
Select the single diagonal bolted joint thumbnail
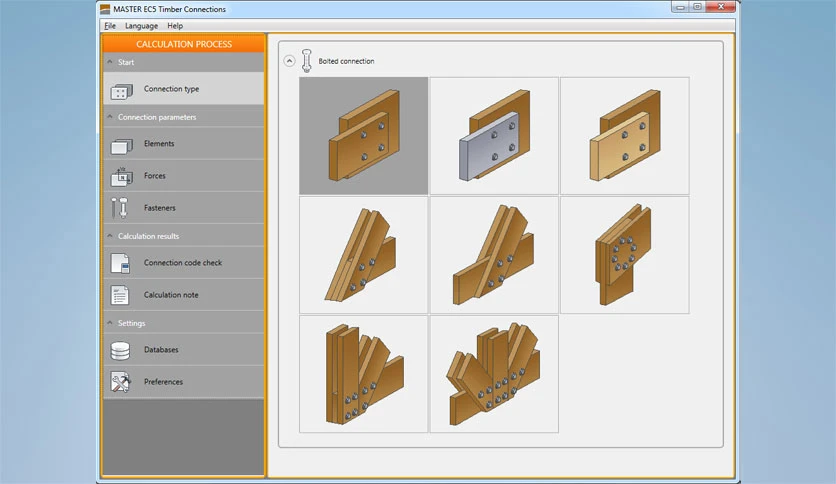(x=364, y=255)
